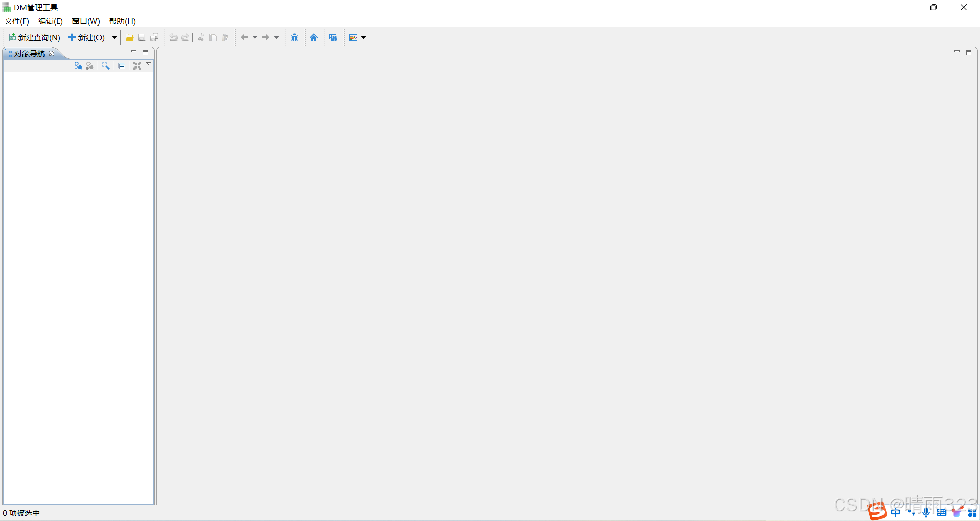This screenshot has width=980, height=521.
Task: Maximize the editor area panel
Action: 969,53
